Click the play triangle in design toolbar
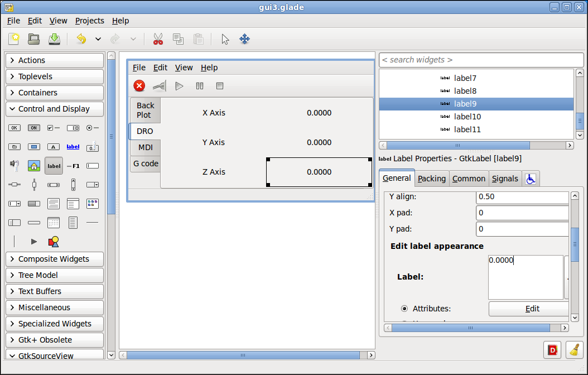 [x=179, y=86]
